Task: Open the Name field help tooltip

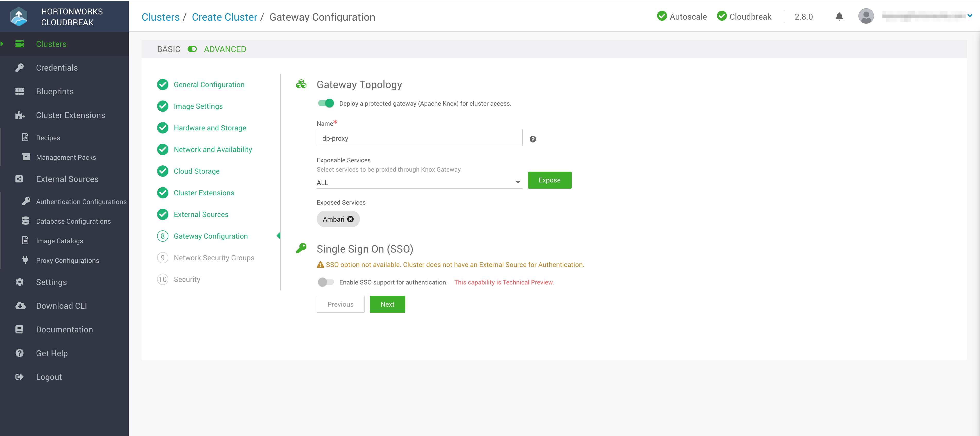Action: tap(532, 139)
